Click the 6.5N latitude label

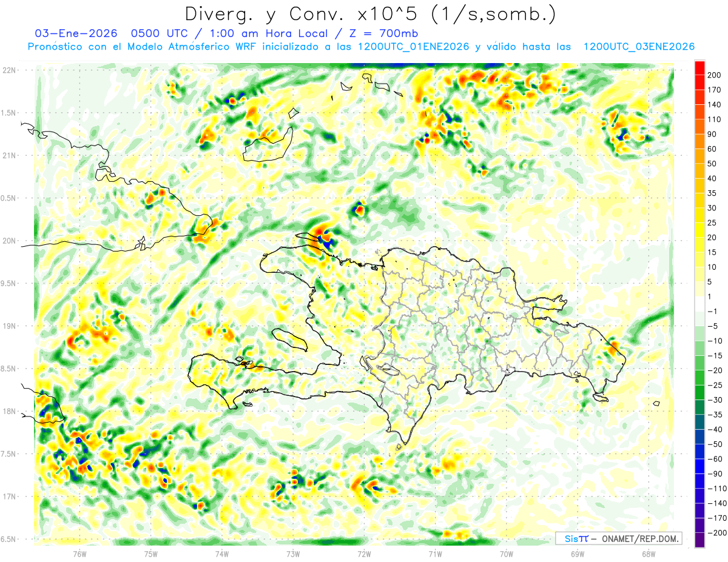tap(8, 539)
